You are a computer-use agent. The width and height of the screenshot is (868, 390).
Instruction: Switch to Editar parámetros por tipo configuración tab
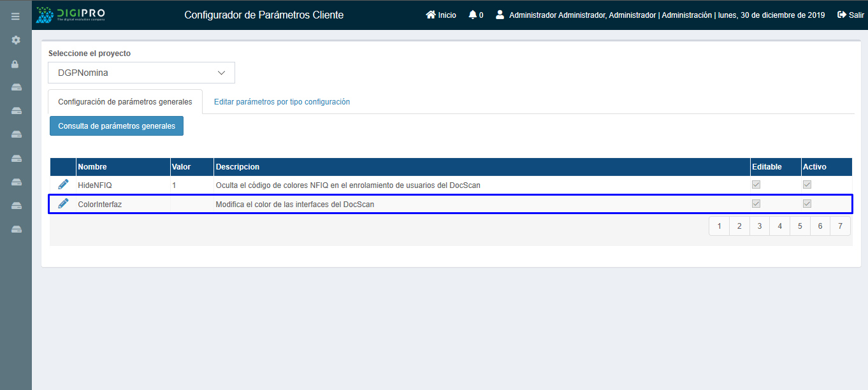[282, 102]
